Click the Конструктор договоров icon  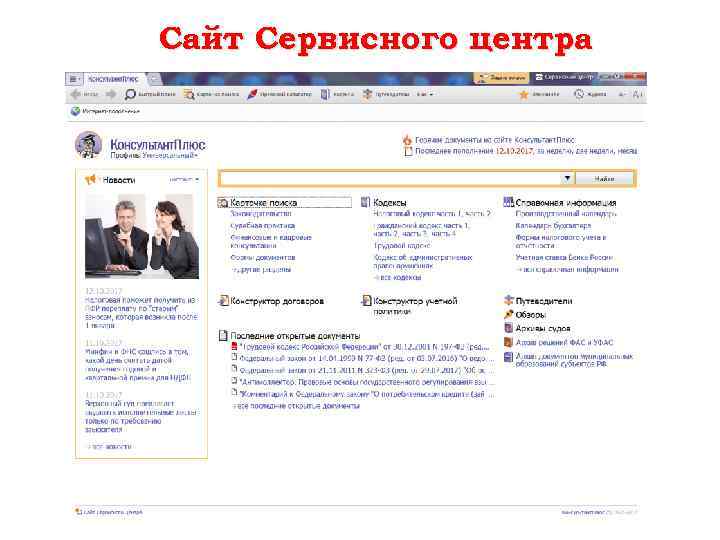point(223,301)
